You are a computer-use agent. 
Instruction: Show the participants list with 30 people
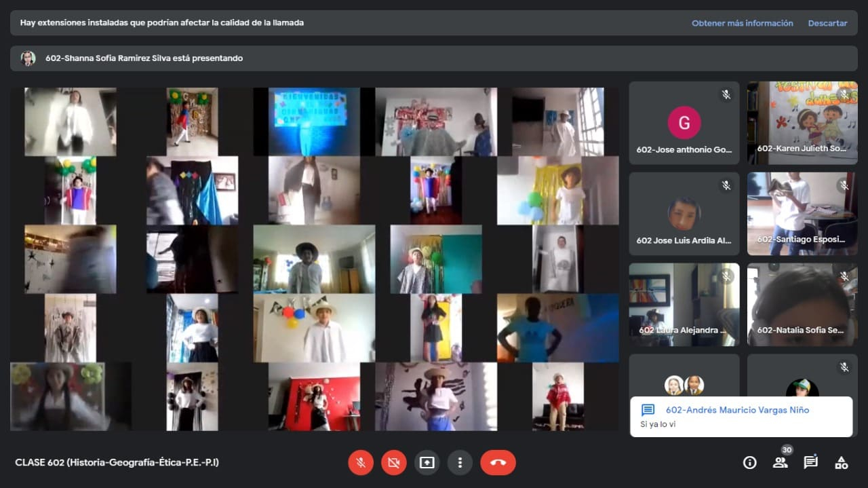pyautogui.click(x=780, y=463)
